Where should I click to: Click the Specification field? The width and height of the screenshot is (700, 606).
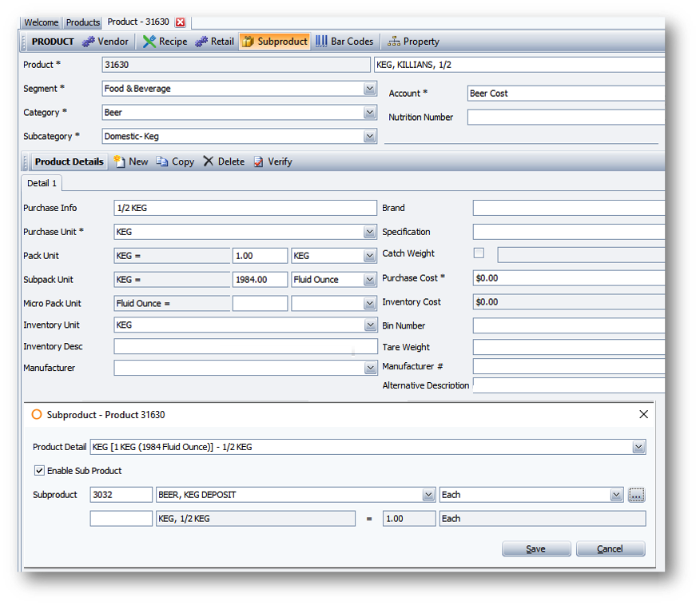[569, 232]
